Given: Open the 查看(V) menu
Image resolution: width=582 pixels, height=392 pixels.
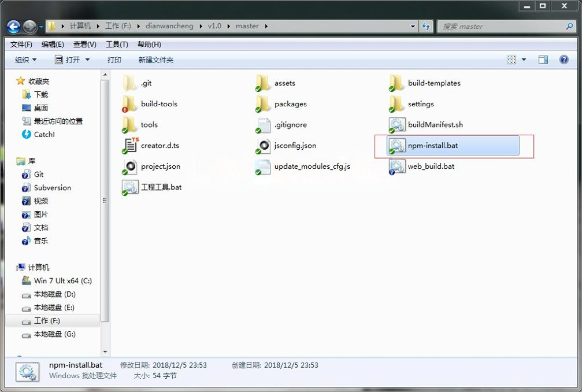Looking at the screenshot, I should pos(84,45).
